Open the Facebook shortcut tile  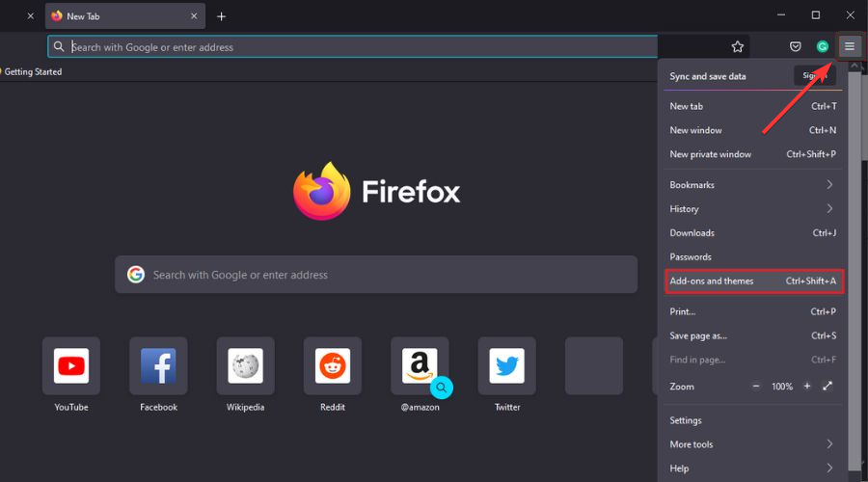[158, 365]
